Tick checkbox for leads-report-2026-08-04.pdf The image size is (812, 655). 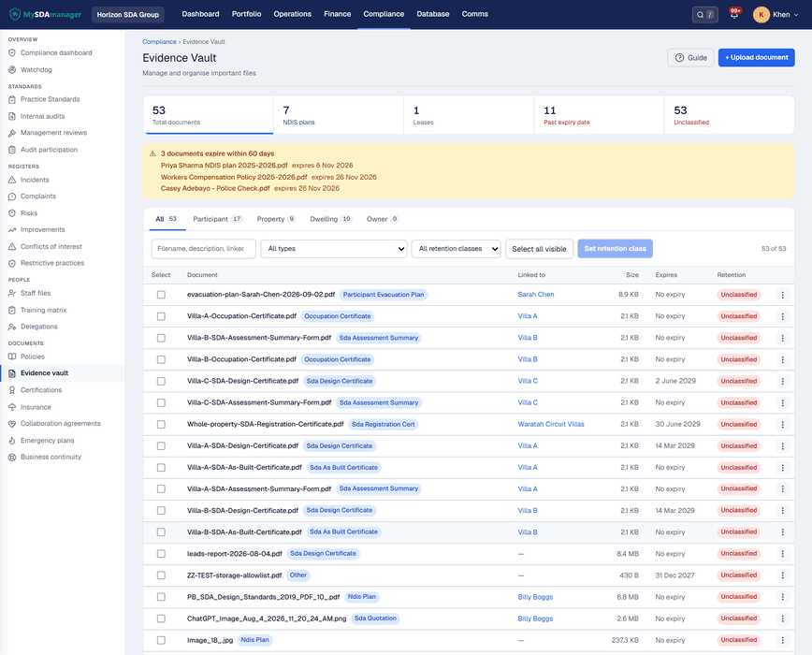point(161,554)
